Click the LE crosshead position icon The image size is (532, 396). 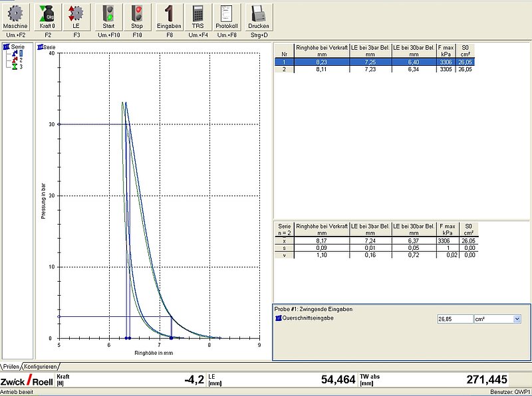[76, 17]
